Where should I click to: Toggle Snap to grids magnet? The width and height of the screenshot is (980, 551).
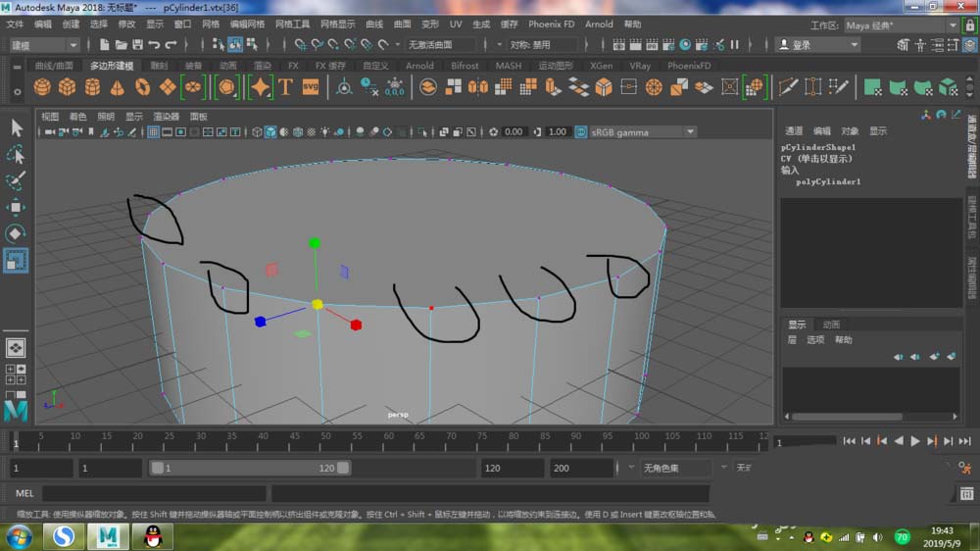pos(301,44)
